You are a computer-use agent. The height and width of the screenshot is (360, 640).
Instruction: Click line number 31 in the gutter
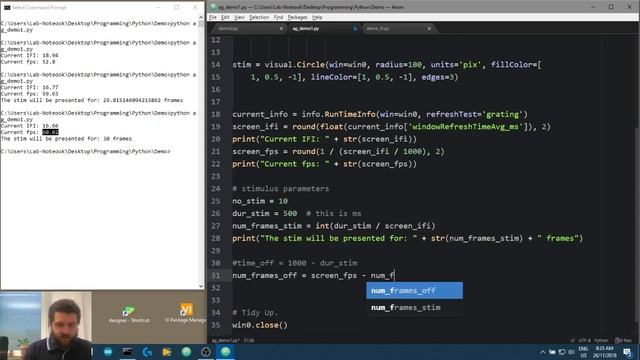click(216, 276)
